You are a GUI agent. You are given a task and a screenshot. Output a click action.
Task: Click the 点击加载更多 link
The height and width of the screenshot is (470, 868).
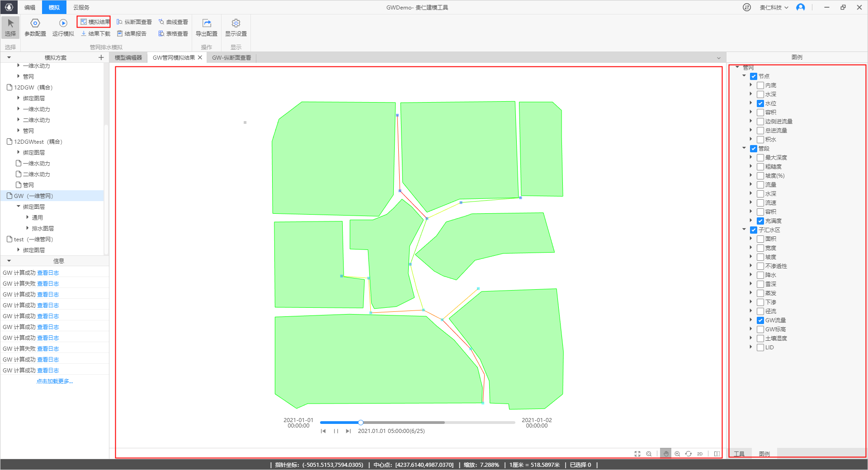point(55,381)
